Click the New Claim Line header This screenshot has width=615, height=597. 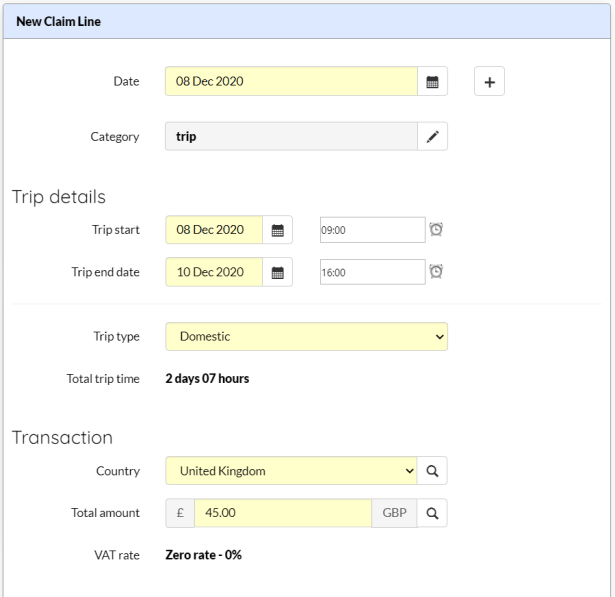click(x=58, y=22)
